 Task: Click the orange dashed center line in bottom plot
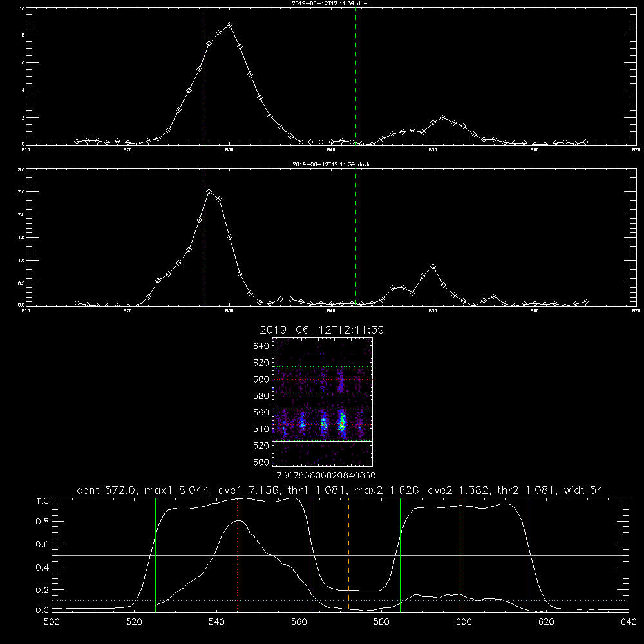click(x=348, y=554)
